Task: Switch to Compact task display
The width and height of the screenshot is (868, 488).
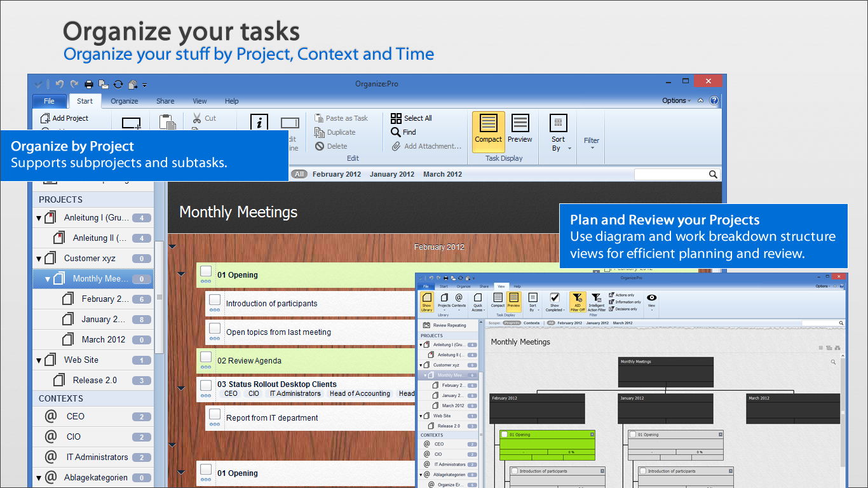Action: tap(489, 132)
